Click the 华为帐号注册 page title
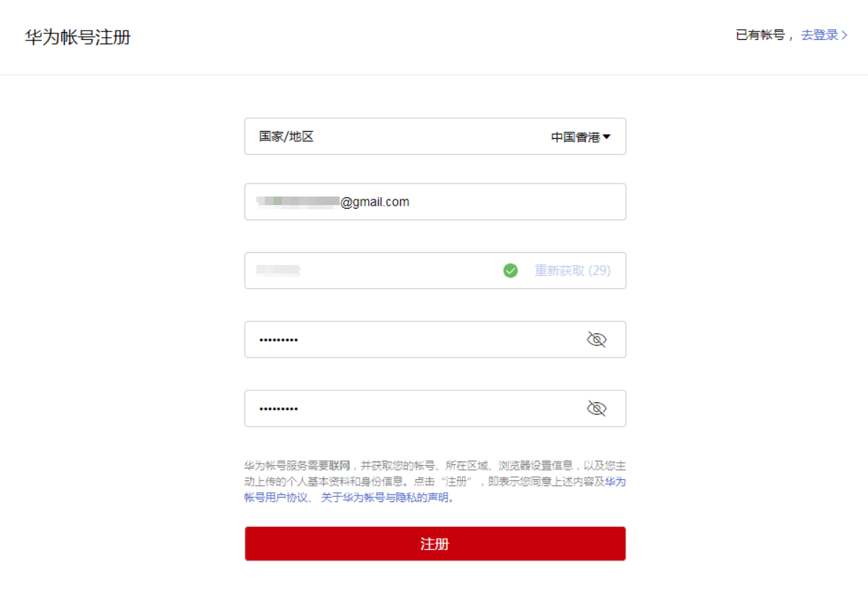The height and width of the screenshot is (611, 868). coord(78,37)
